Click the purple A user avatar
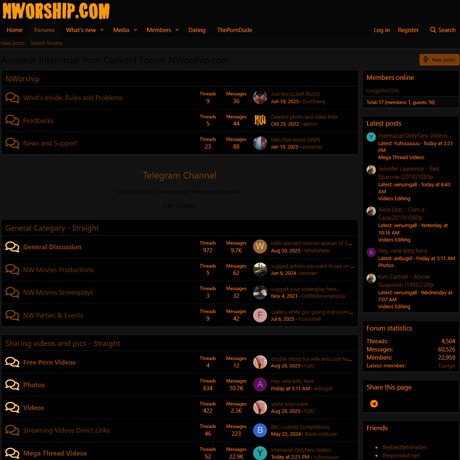 pyautogui.click(x=260, y=385)
